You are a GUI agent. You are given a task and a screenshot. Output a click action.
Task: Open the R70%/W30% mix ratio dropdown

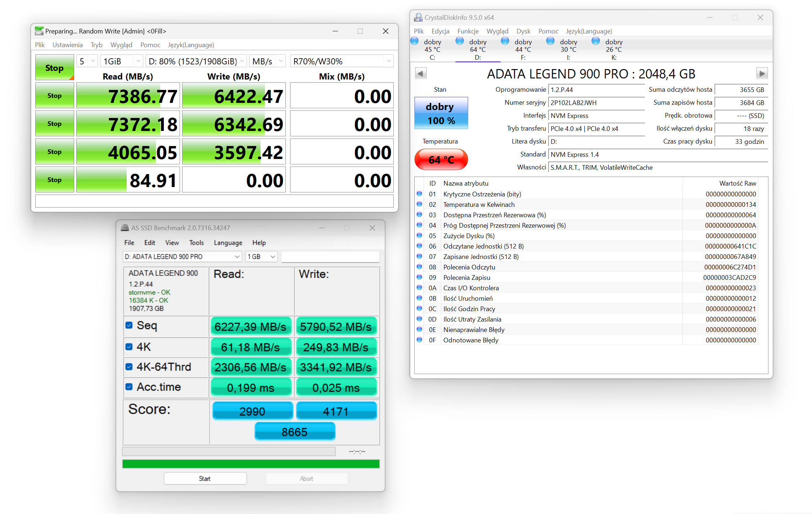[x=341, y=62]
